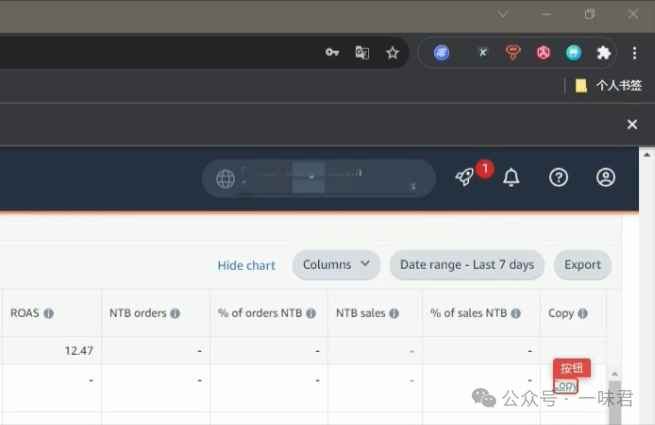Screen dimensions: 655x425
Task: Open the globe account and marketplace selector
Action: tap(319, 178)
